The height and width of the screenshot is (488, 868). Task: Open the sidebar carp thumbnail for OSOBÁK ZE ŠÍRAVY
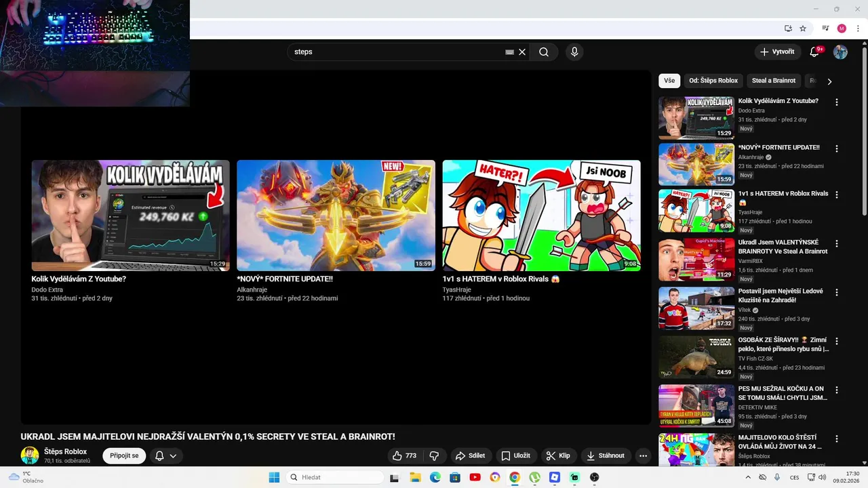(696, 357)
